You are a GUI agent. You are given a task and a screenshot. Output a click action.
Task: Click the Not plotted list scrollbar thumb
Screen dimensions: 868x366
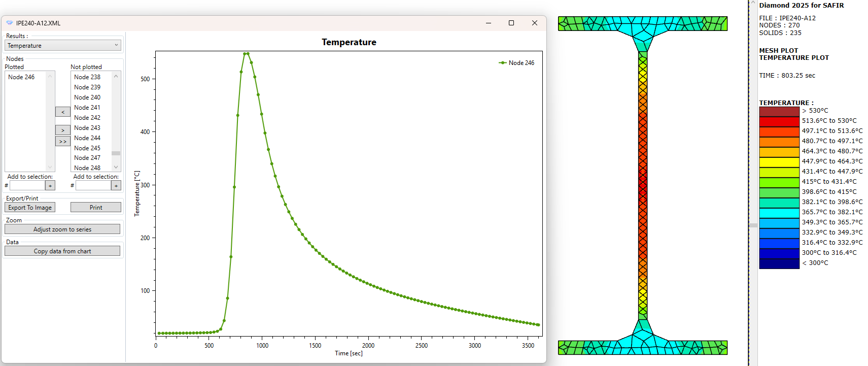click(116, 153)
